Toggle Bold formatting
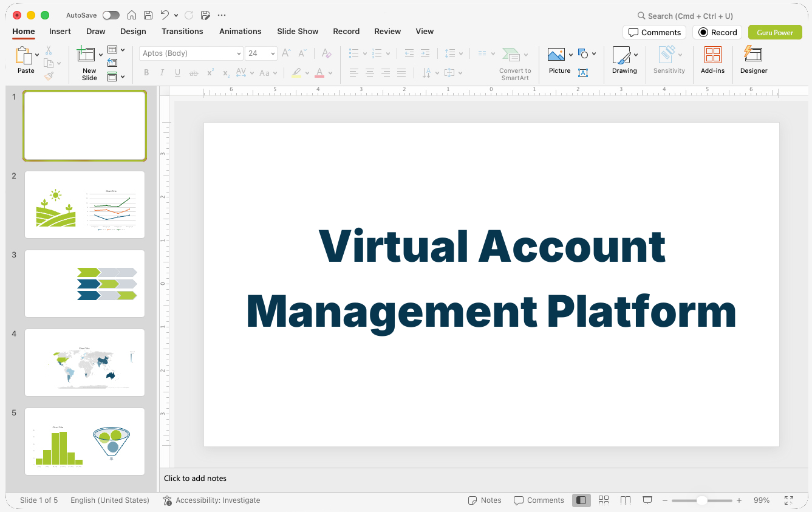This screenshot has height=512, width=812. pos(146,73)
